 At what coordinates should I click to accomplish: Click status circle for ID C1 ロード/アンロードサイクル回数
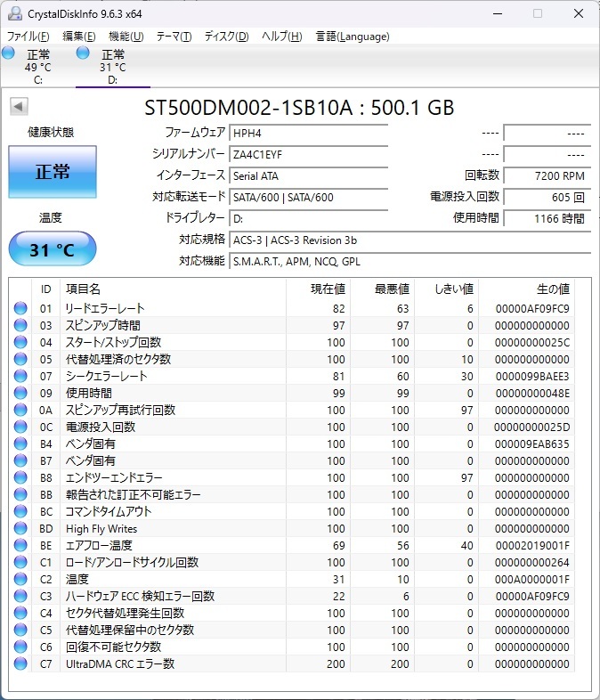click(20, 562)
